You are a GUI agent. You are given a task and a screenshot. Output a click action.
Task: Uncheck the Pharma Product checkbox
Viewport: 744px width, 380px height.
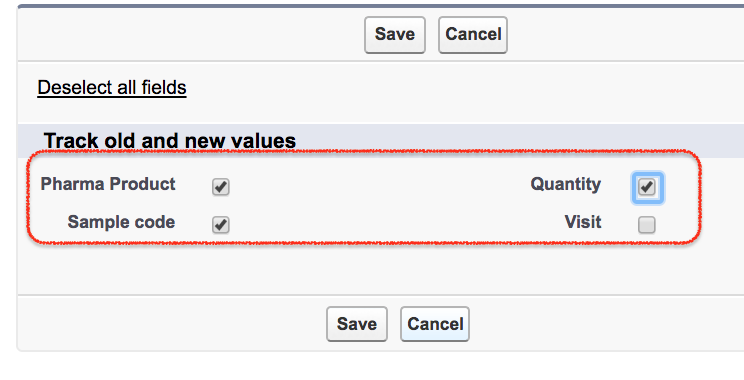coord(221,186)
